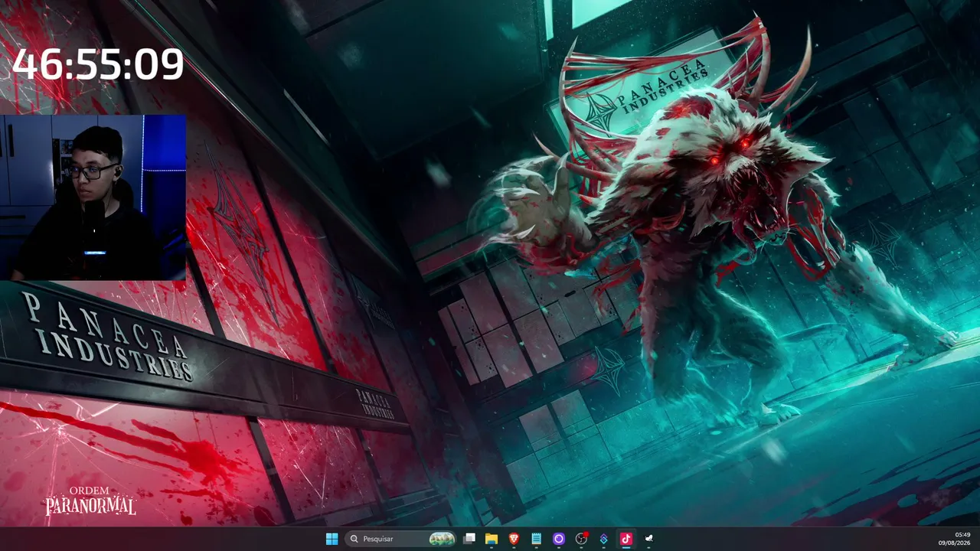The image size is (980, 551).
Task: Click the 46:55:09 timer text
Action: click(x=98, y=64)
